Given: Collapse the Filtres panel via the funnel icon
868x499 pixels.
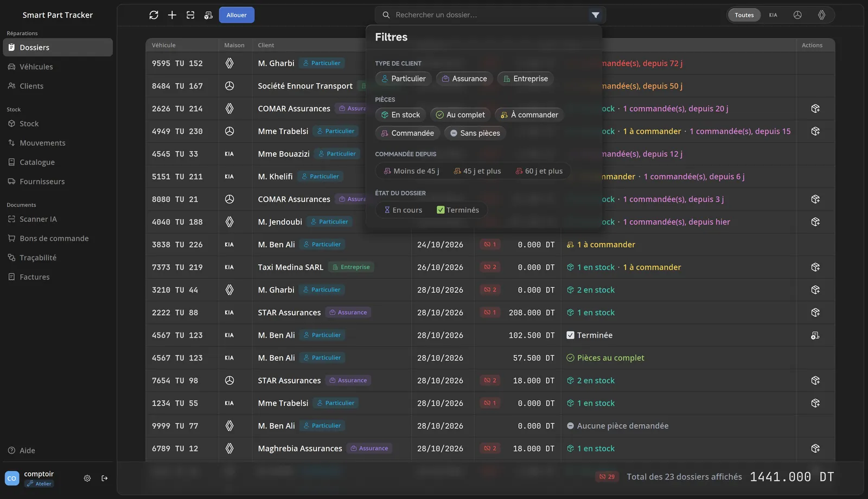Looking at the screenshot, I should 595,15.
